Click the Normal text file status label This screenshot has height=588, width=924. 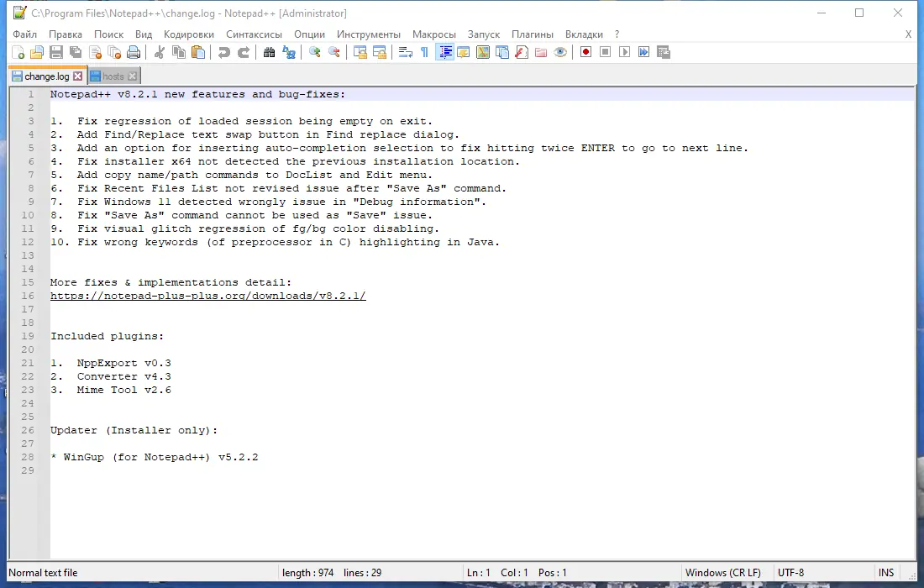43,573
